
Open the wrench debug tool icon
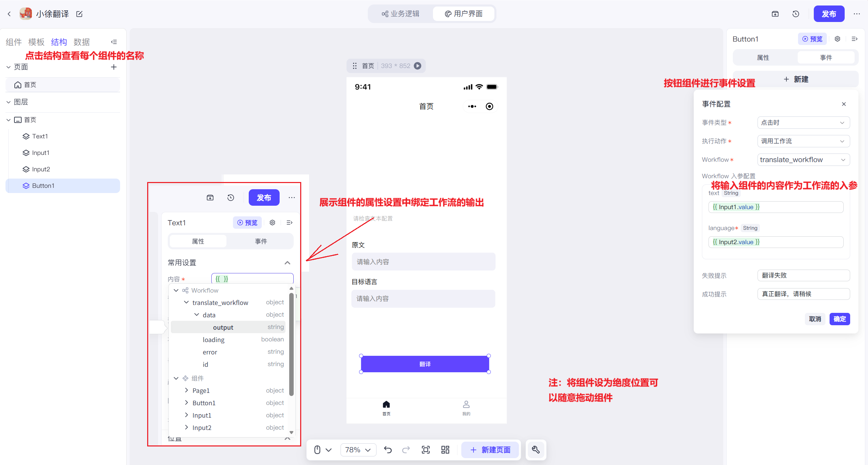coord(536,450)
